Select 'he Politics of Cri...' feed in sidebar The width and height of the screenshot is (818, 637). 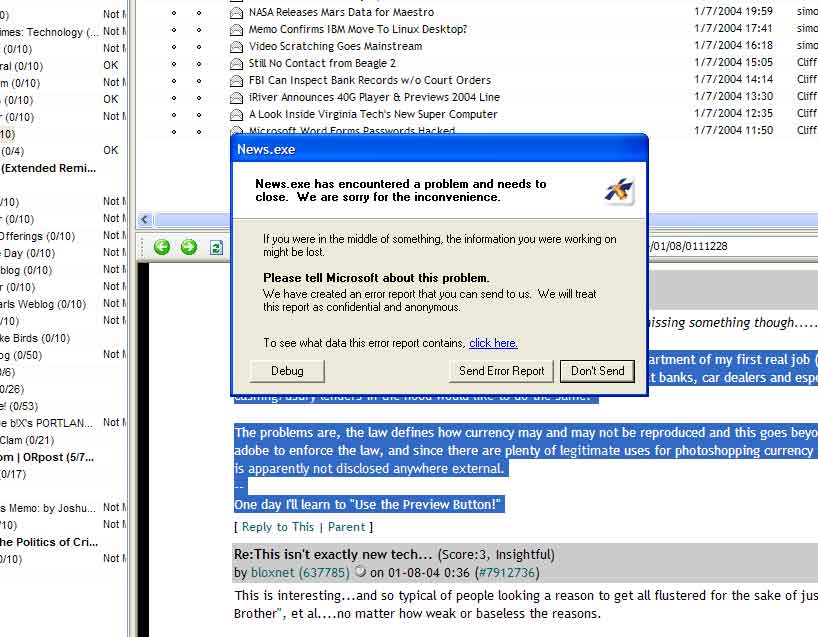click(49, 542)
